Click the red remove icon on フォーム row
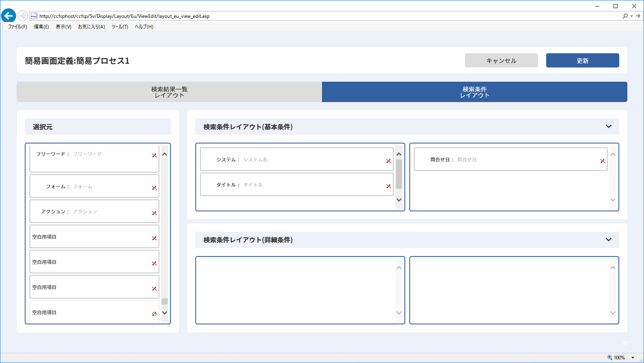The image size is (644, 363). [154, 188]
